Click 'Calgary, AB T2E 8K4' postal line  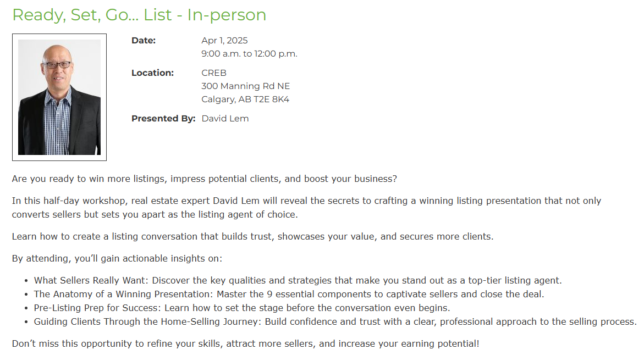[245, 99]
